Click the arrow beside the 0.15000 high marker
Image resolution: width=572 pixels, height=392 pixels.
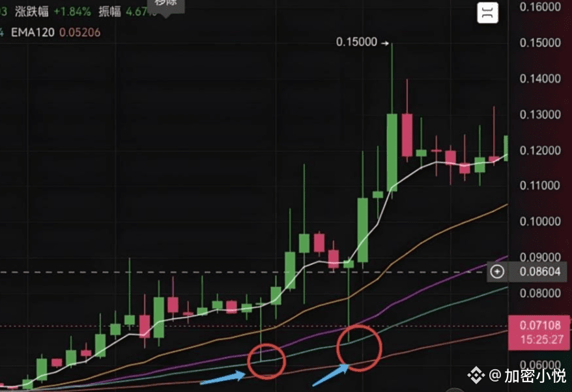tap(385, 43)
